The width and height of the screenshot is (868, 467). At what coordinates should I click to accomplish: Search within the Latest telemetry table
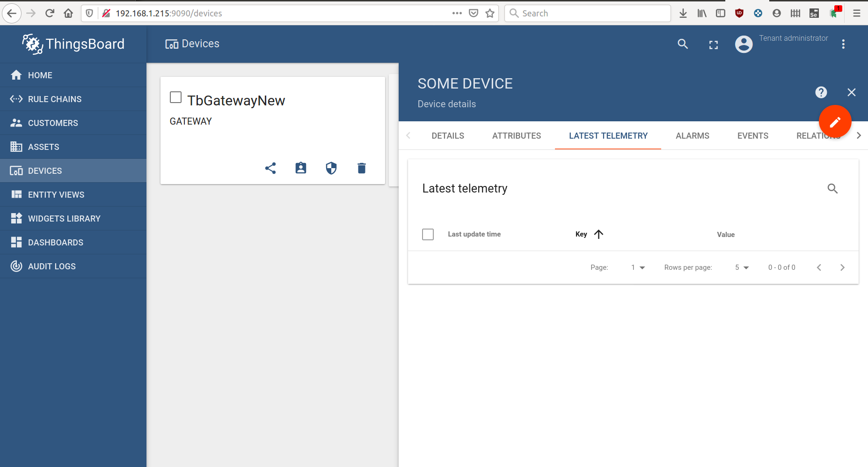pyautogui.click(x=832, y=188)
